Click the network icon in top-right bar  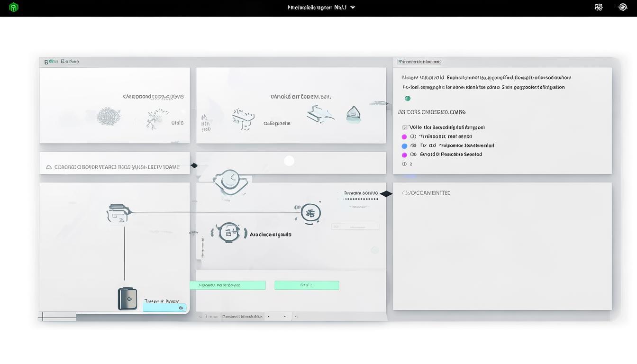coord(599,7)
